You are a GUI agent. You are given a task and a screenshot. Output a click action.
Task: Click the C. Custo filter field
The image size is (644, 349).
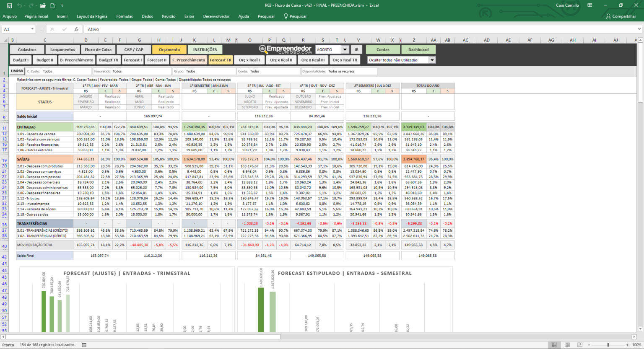(x=58, y=71)
